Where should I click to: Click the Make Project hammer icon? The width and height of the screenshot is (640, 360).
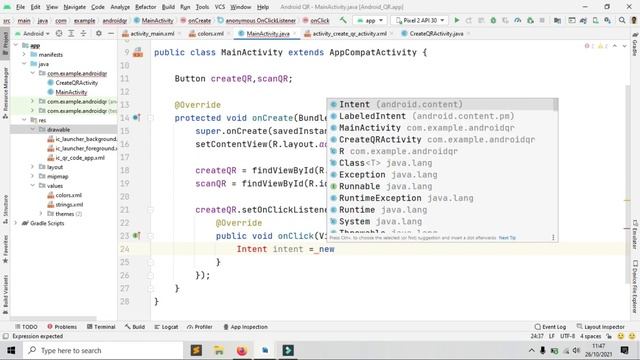(x=343, y=20)
